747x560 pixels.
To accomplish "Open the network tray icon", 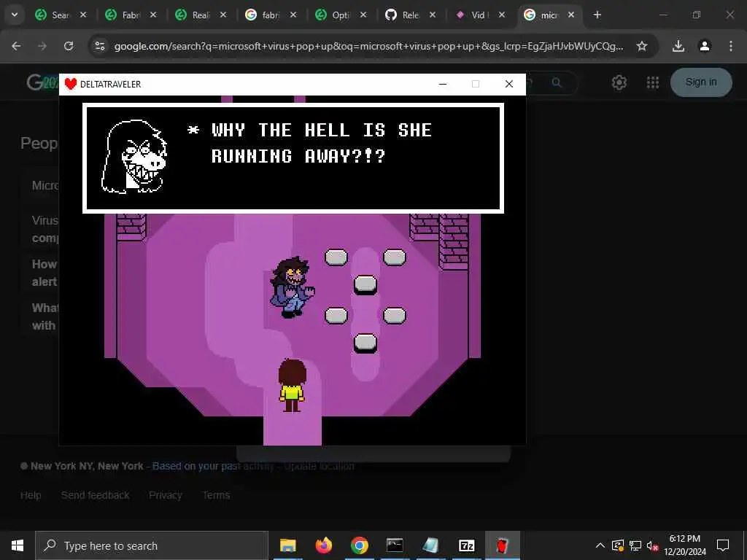I will pyautogui.click(x=635, y=545).
